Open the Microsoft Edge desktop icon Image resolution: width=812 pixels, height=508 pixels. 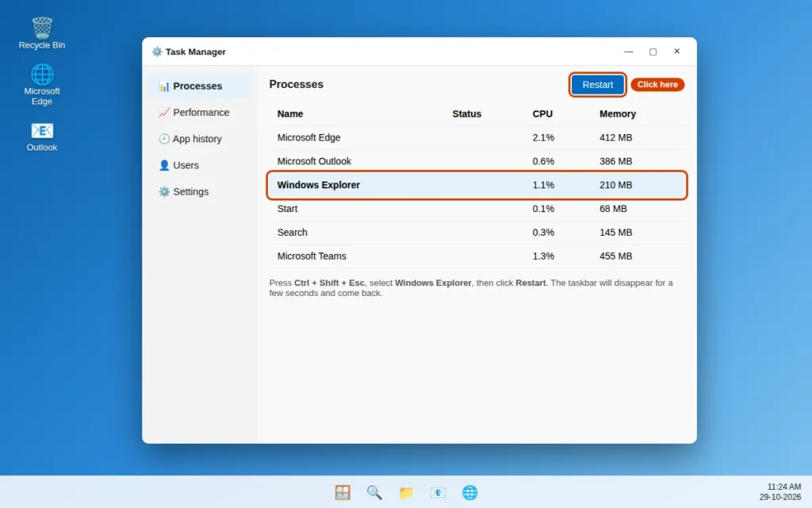point(42,84)
